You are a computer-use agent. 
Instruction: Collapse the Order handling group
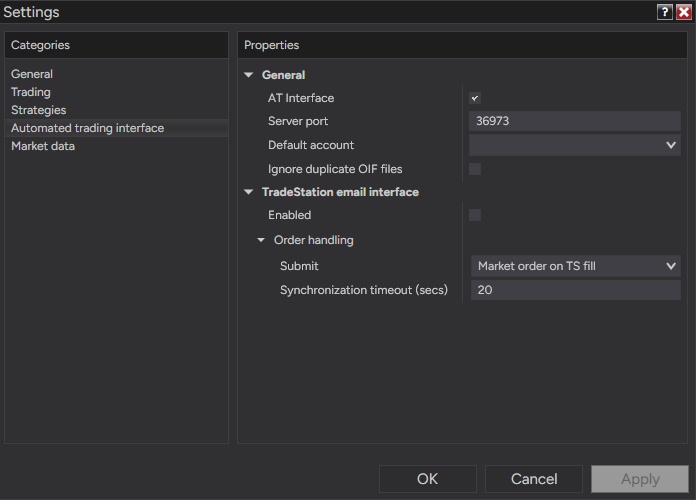click(261, 240)
